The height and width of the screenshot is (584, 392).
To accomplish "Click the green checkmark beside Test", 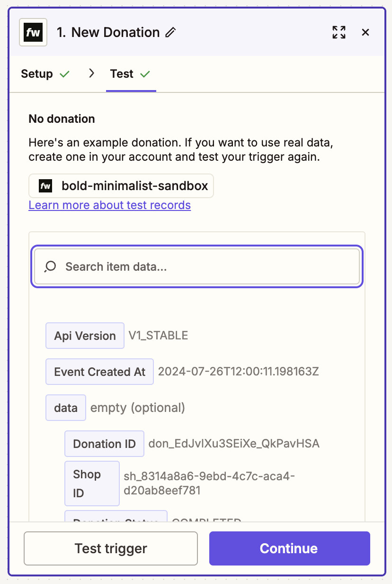I will [x=145, y=74].
